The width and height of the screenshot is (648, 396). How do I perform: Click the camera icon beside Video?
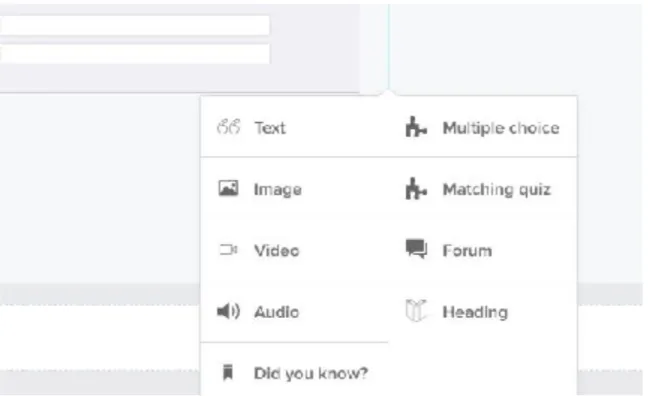pyautogui.click(x=229, y=250)
